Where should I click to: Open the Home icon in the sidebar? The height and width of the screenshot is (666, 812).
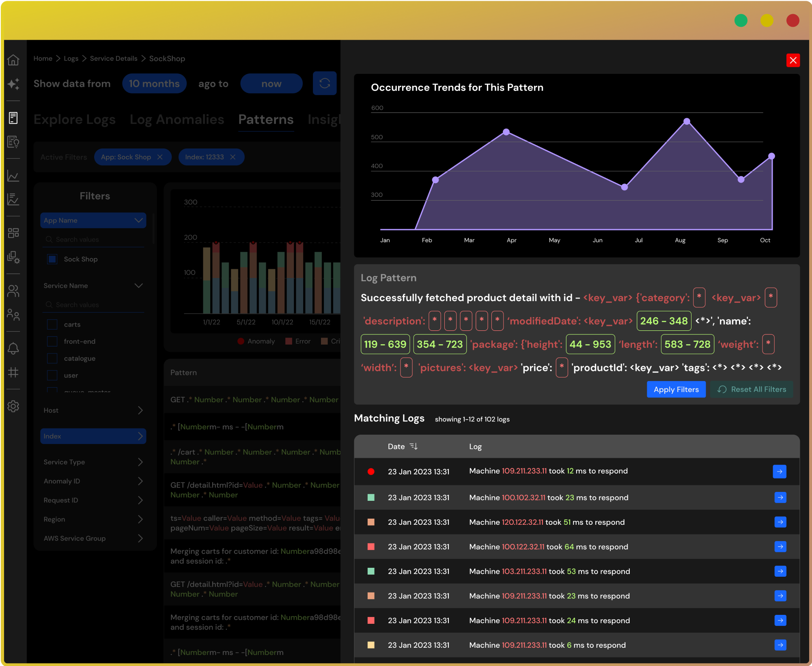click(x=13, y=60)
